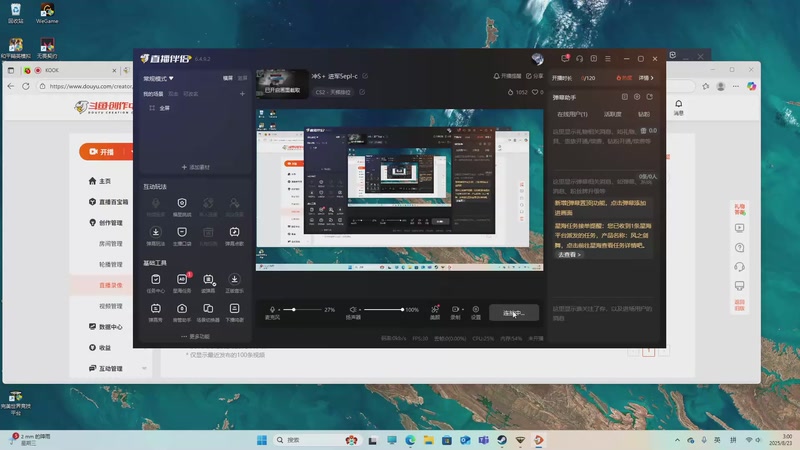Collapse 创作管理 in Douyu sidebar

106,223
